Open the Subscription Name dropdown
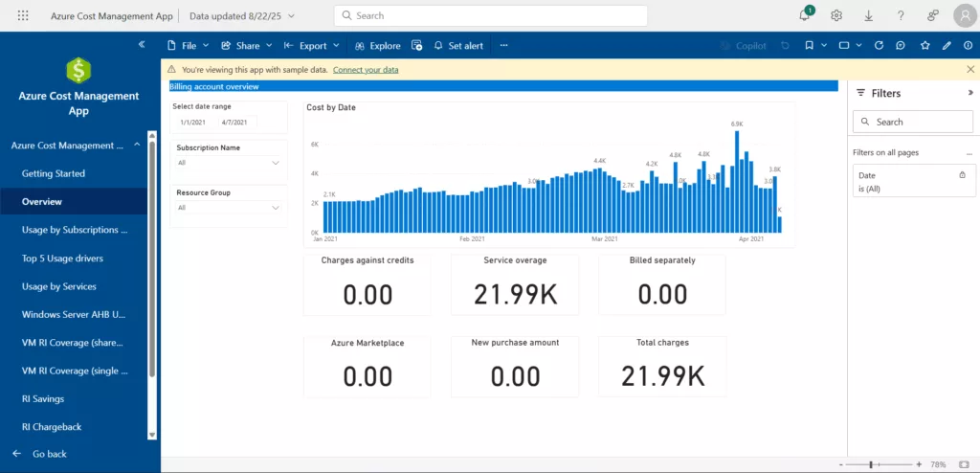The image size is (980, 473). coord(229,163)
